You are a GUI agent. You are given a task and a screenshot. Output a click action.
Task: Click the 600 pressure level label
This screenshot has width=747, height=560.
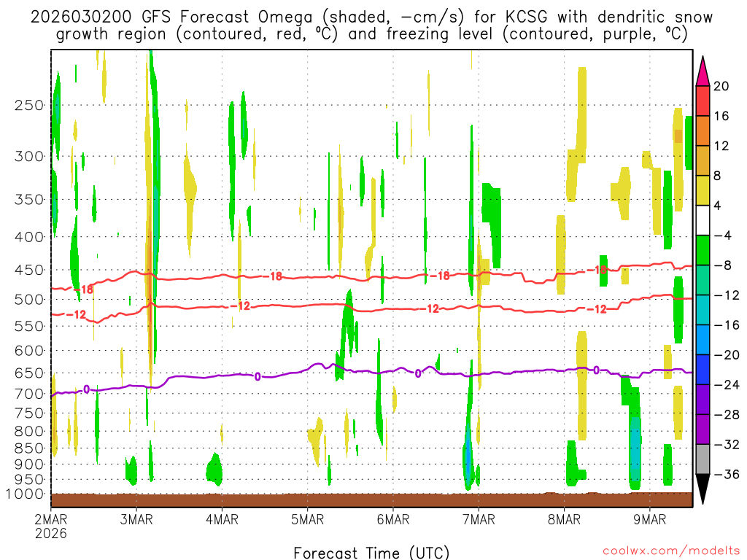[29, 351]
